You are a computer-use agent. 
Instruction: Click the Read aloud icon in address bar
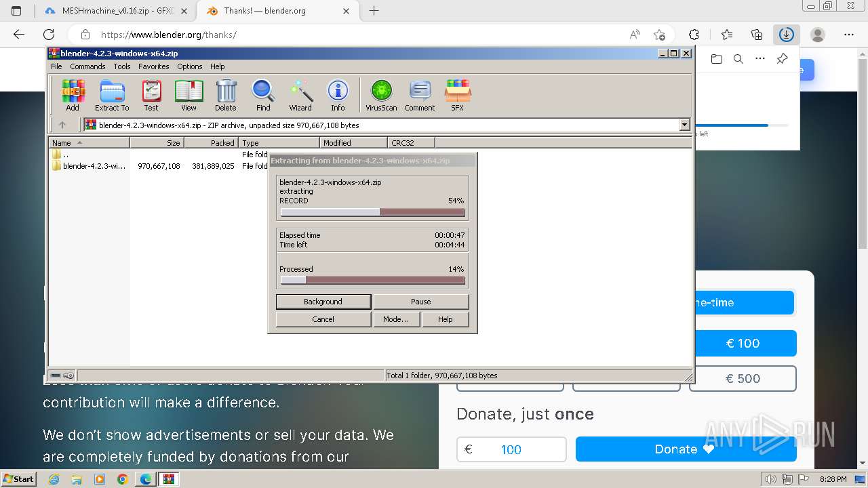pyautogui.click(x=635, y=35)
